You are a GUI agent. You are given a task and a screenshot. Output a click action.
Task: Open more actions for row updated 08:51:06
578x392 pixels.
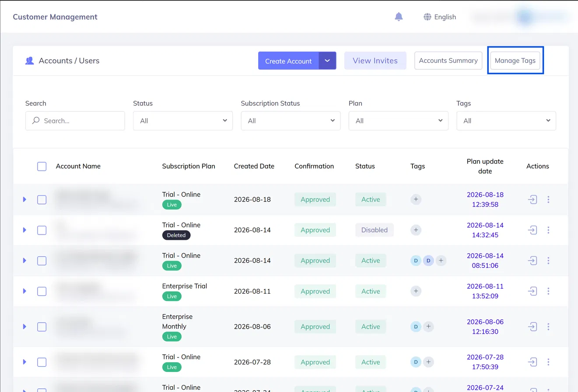pyautogui.click(x=548, y=261)
